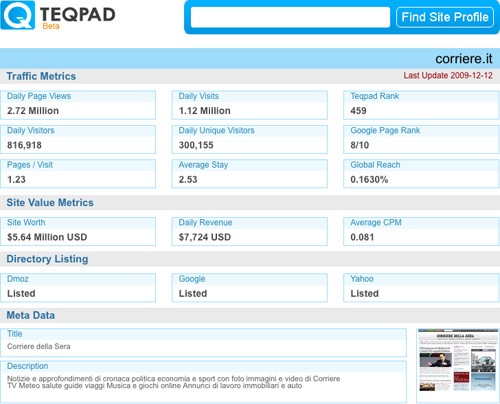
Task: Click the 2.72 Million page views value
Action: [33, 111]
